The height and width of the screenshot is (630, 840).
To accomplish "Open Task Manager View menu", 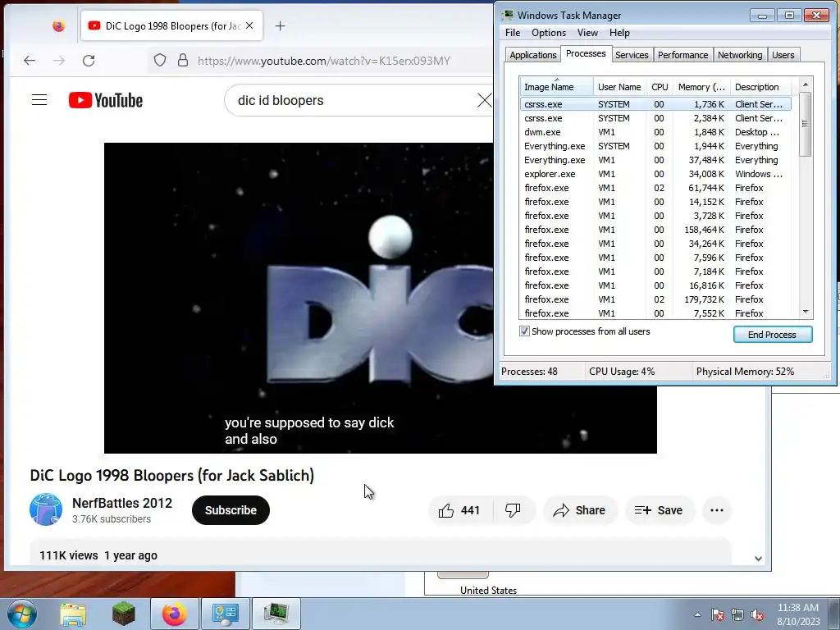I will point(587,33).
